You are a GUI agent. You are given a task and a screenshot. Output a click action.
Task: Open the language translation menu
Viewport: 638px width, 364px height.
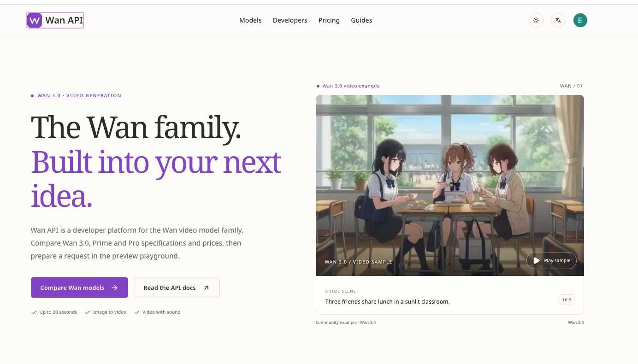pos(558,20)
